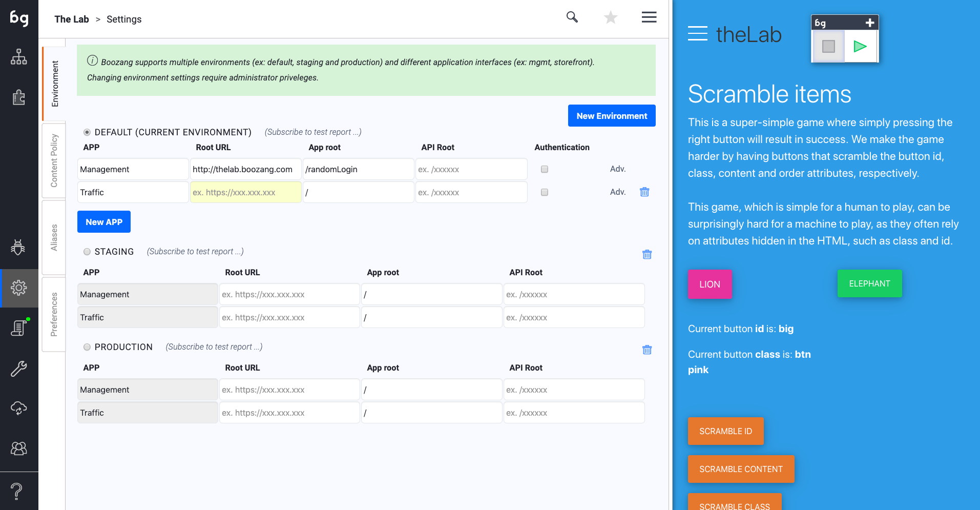The image size is (980, 510).
Task: Open the Preferences tab
Action: pos(54,314)
